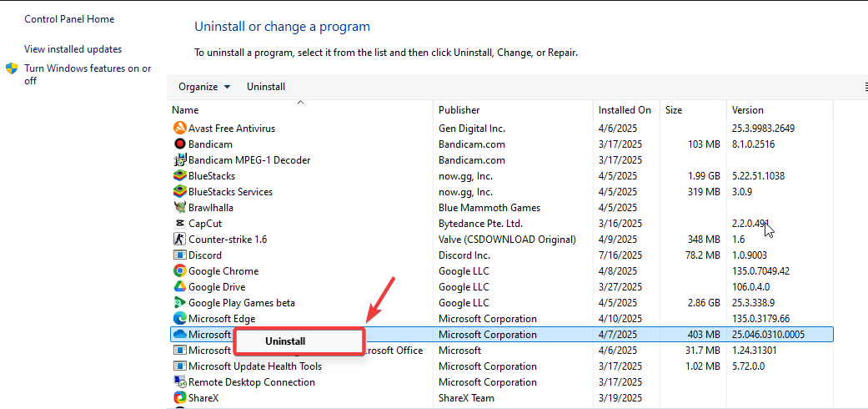Click the Google Play Games beta icon
Image resolution: width=868 pixels, height=409 pixels.
[x=179, y=303]
